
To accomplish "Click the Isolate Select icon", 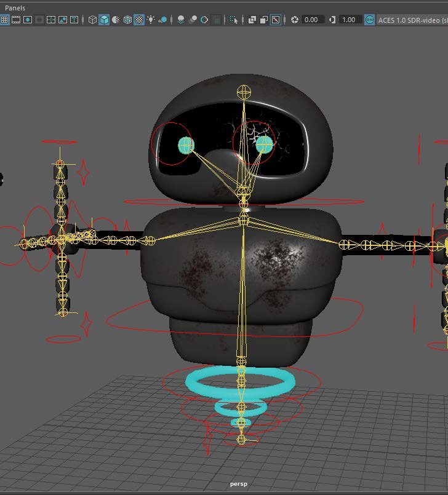I will [234, 20].
